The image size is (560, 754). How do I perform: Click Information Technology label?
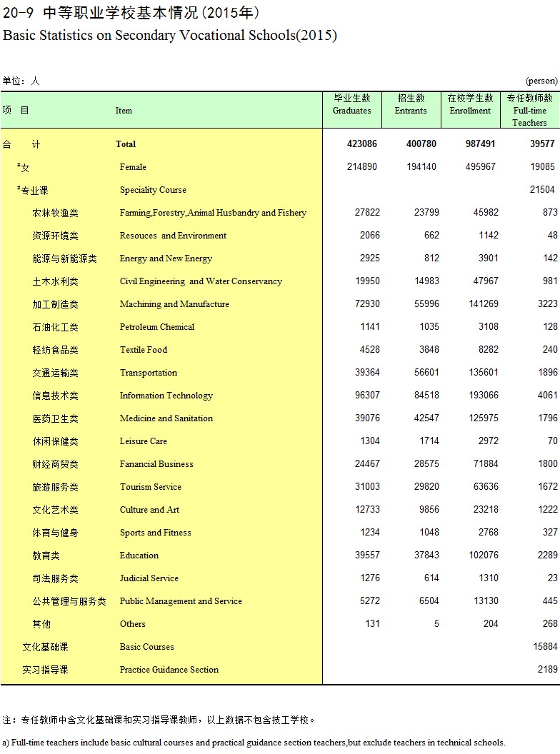coord(166,396)
